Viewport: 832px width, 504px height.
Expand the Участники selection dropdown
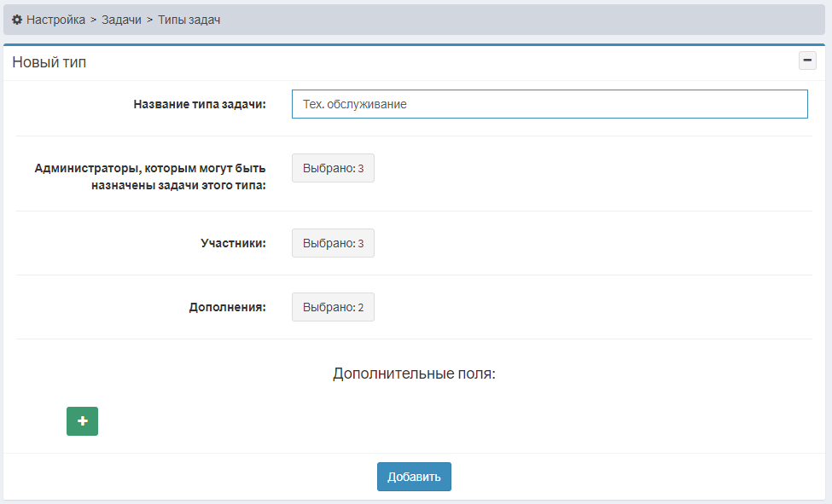tap(333, 243)
